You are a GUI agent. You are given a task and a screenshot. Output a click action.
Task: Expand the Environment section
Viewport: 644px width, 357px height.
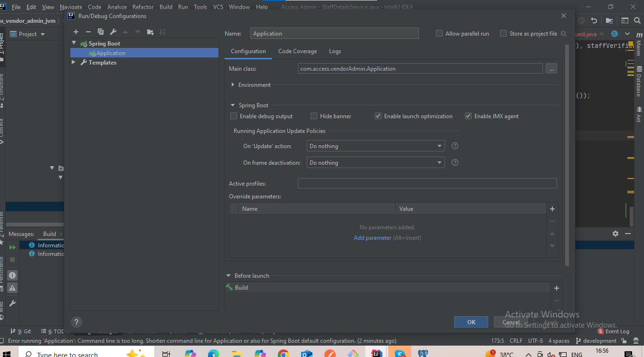pos(233,85)
